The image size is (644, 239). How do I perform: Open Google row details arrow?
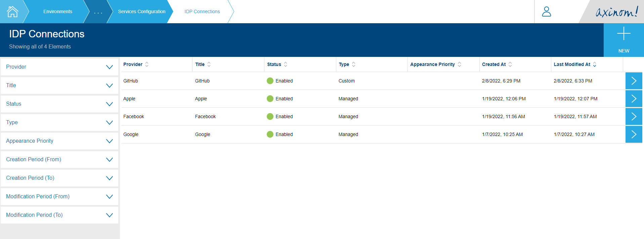click(634, 134)
